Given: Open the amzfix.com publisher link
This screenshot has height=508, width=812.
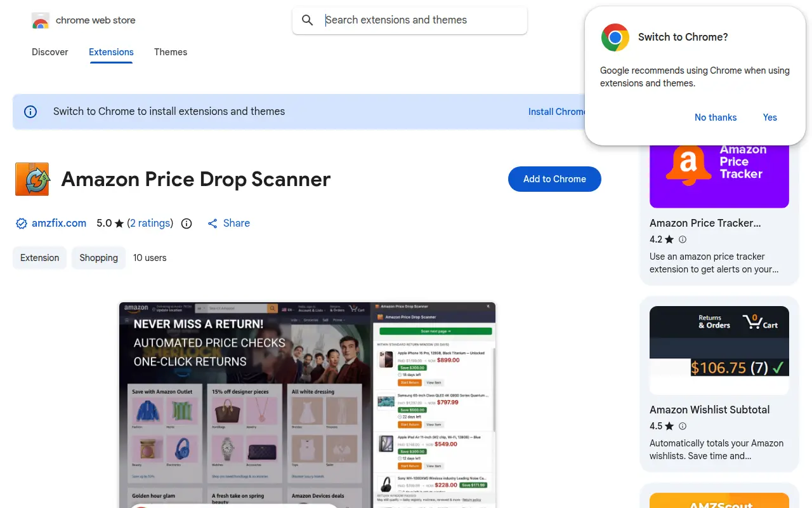Looking at the screenshot, I should (x=59, y=224).
